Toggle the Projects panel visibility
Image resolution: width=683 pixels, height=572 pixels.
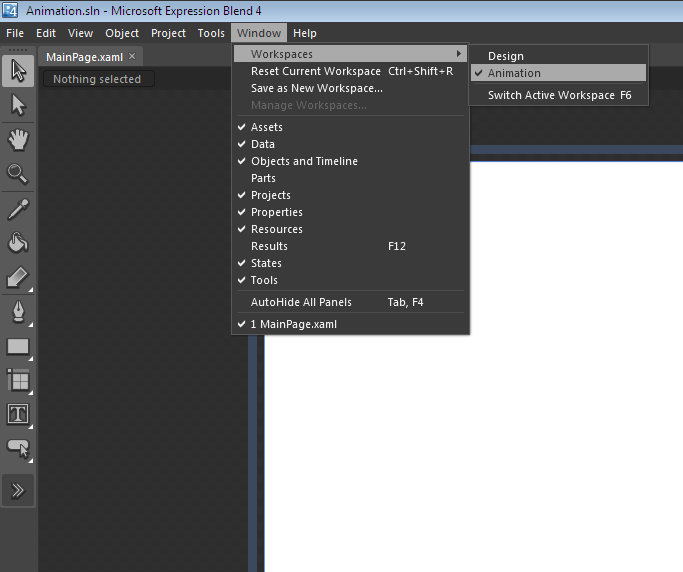(x=351, y=195)
